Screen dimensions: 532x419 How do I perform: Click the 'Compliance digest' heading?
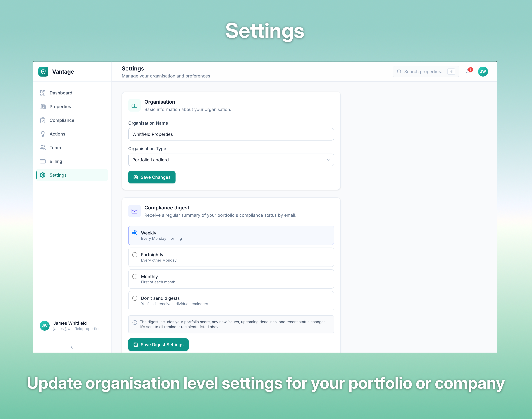167,208
